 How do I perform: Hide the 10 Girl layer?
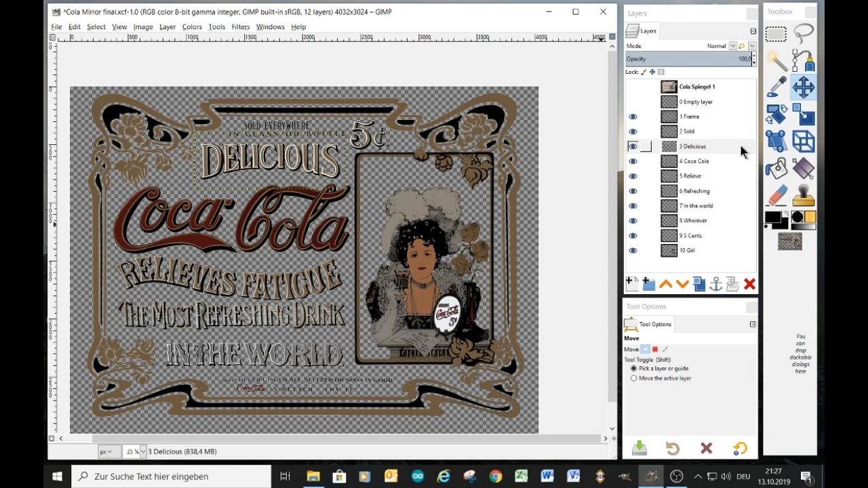pos(633,251)
